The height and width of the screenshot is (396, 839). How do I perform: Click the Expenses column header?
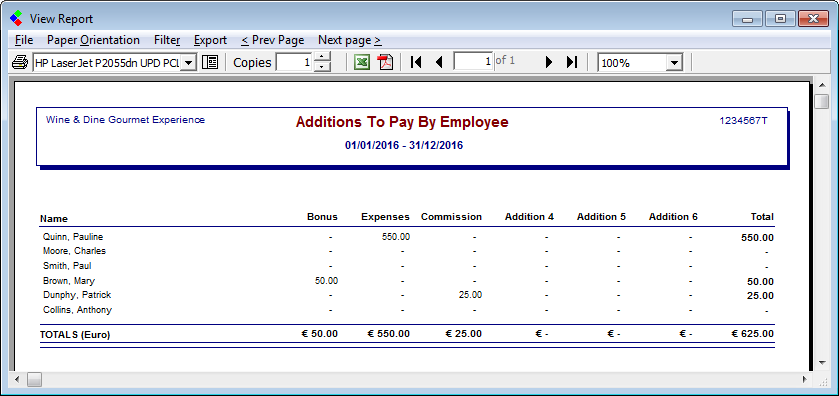[x=385, y=217]
